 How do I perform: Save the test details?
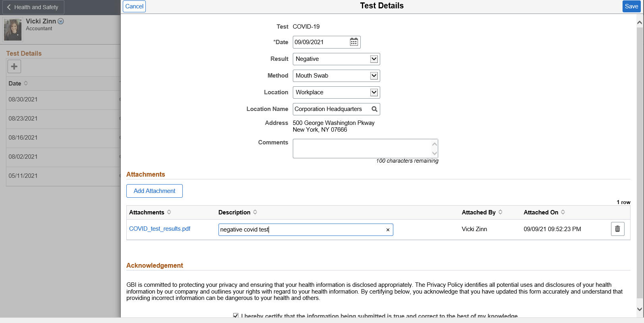coord(631,6)
